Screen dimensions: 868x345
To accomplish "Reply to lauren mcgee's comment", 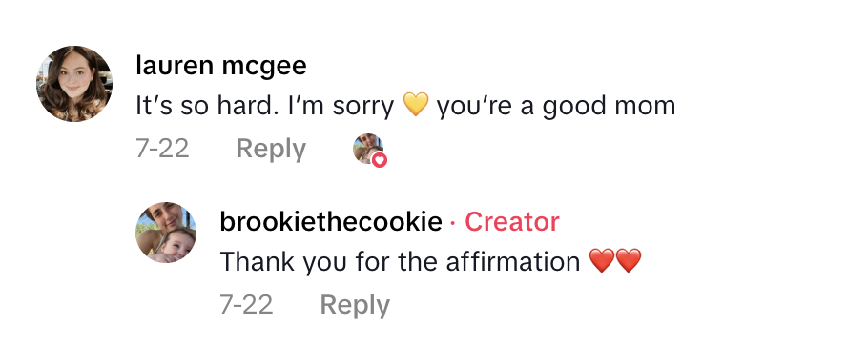I will click(x=271, y=149).
